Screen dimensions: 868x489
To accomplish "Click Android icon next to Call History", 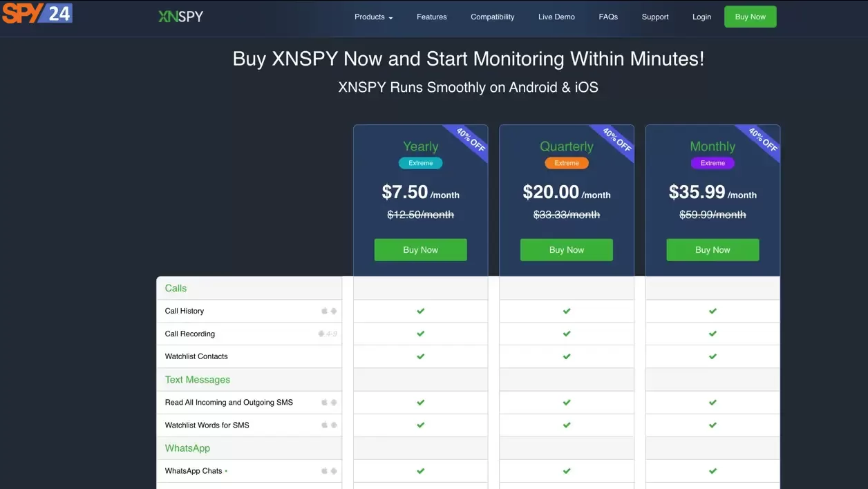I will [334, 311].
